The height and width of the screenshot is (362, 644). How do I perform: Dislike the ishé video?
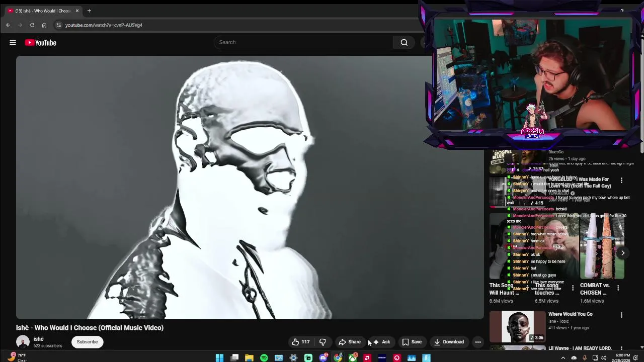(x=323, y=342)
